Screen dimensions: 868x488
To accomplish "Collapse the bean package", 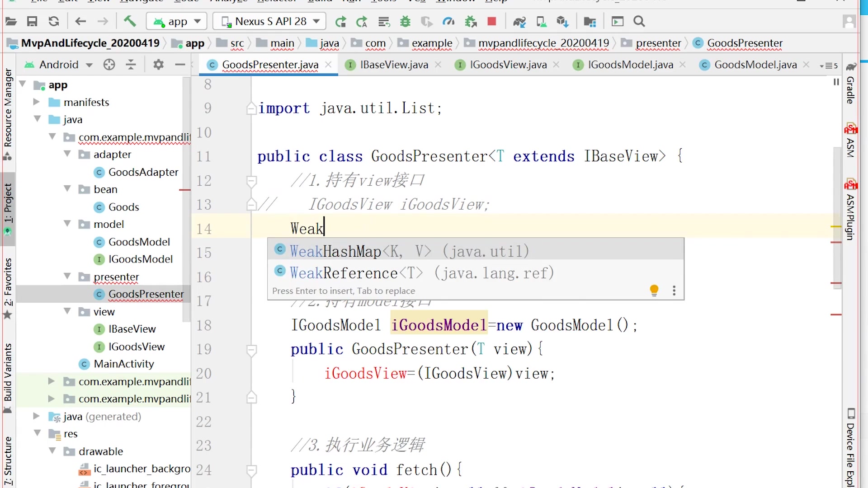I will point(67,189).
